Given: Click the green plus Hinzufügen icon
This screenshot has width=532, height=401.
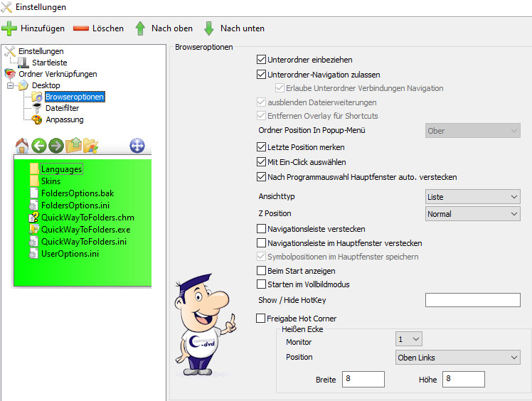Looking at the screenshot, I should click(x=9, y=28).
